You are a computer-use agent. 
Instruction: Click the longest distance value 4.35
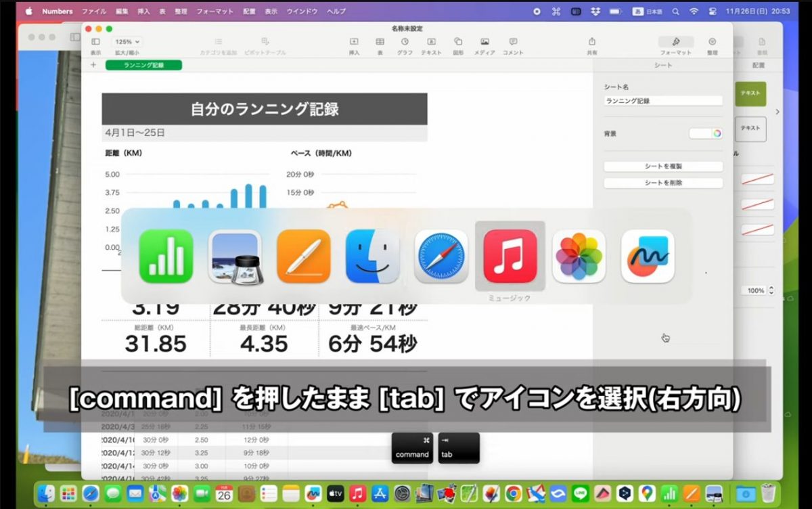pos(264,344)
